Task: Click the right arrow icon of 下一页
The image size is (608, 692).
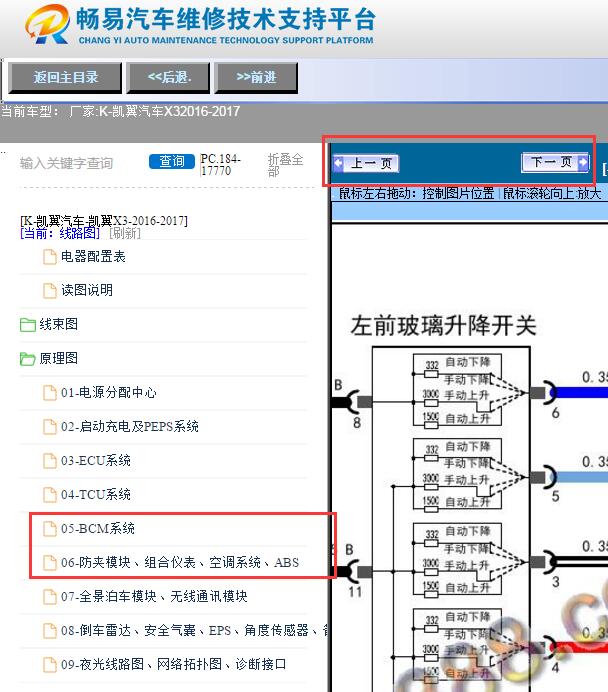Action: [x=583, y=162]
